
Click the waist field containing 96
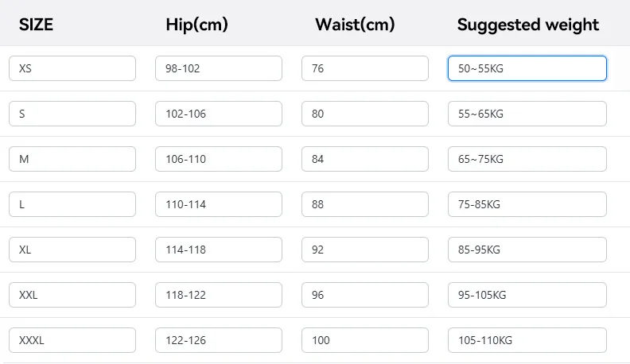tap(365, 295)
